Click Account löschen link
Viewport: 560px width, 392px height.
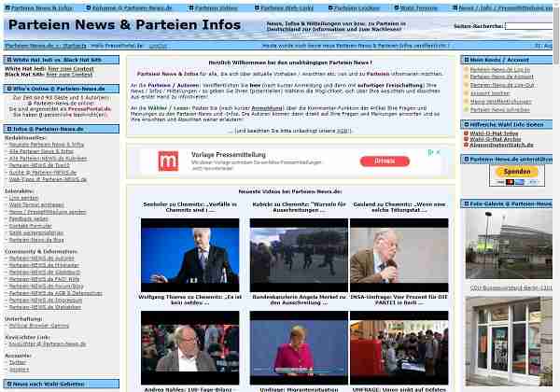490,93
